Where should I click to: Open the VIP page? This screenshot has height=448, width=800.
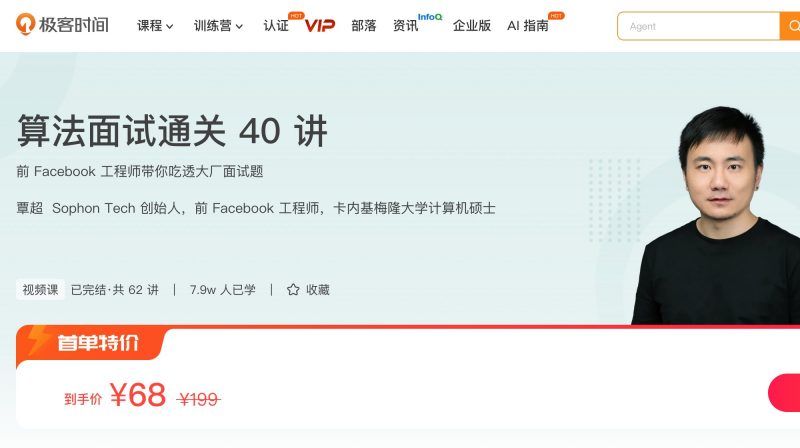[320, 25]
